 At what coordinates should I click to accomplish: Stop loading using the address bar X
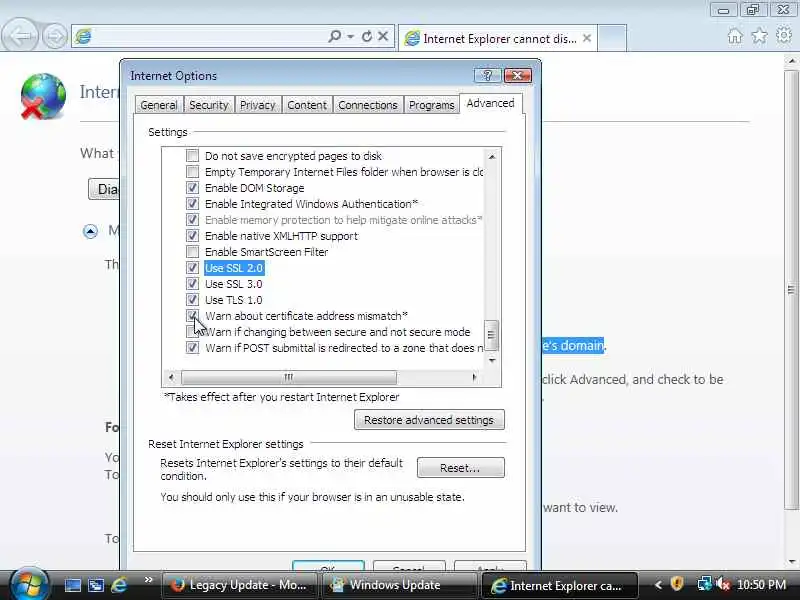[383, 36]
